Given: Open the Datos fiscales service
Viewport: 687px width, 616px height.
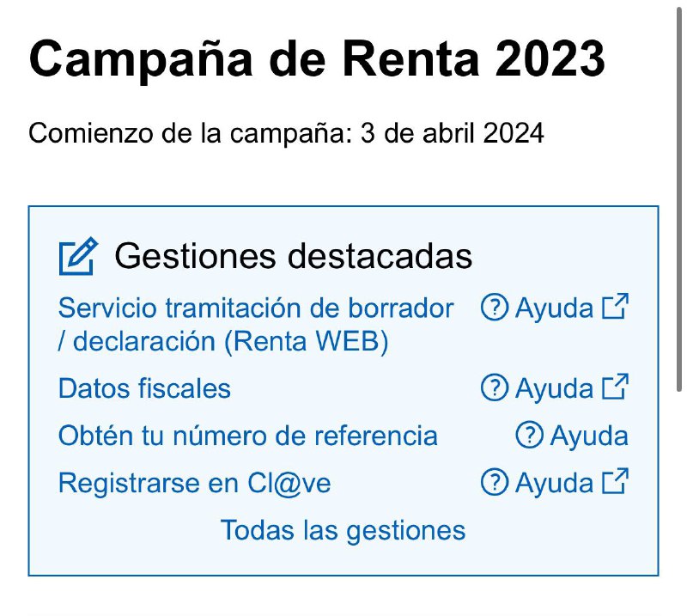Looking at the screenshot, I should click(x=144, y=388).
